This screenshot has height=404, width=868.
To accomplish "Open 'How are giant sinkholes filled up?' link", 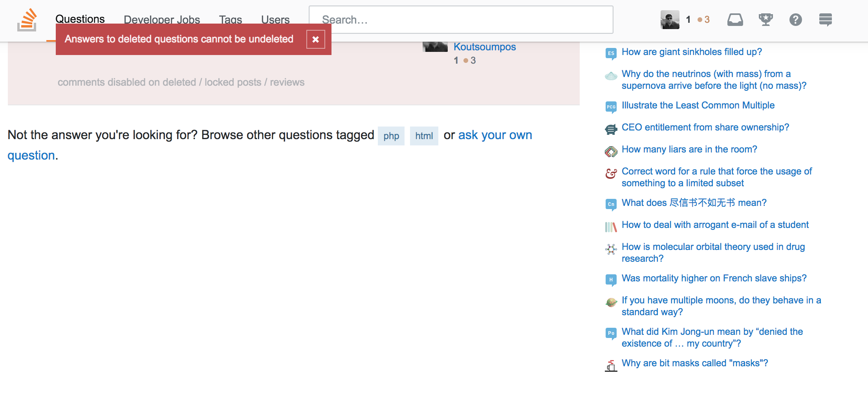I will click(692, 52).
